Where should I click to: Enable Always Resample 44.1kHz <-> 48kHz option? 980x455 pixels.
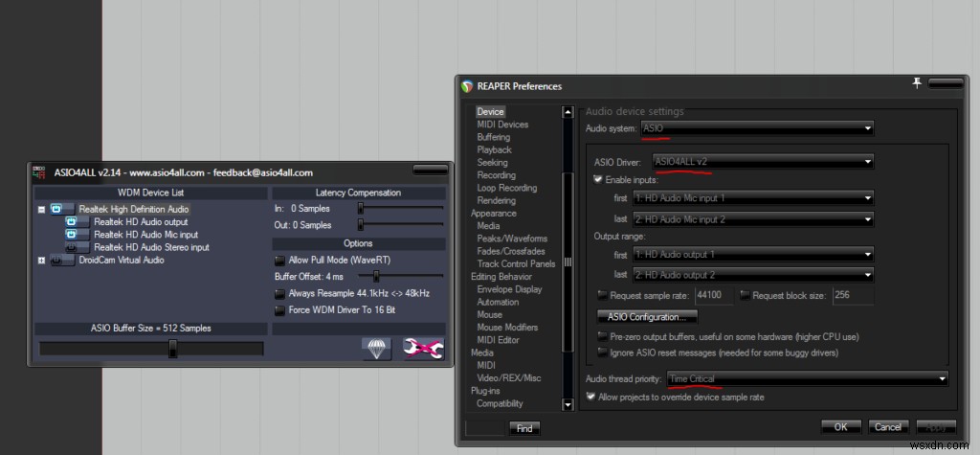pos(279,293)
